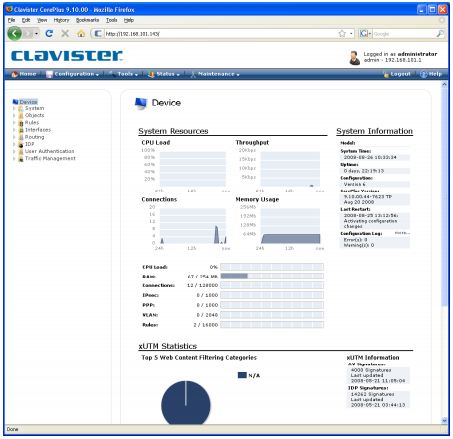The image size is (453, 439).
Task: Click the URL address field
Action: (x=220, y=34)
